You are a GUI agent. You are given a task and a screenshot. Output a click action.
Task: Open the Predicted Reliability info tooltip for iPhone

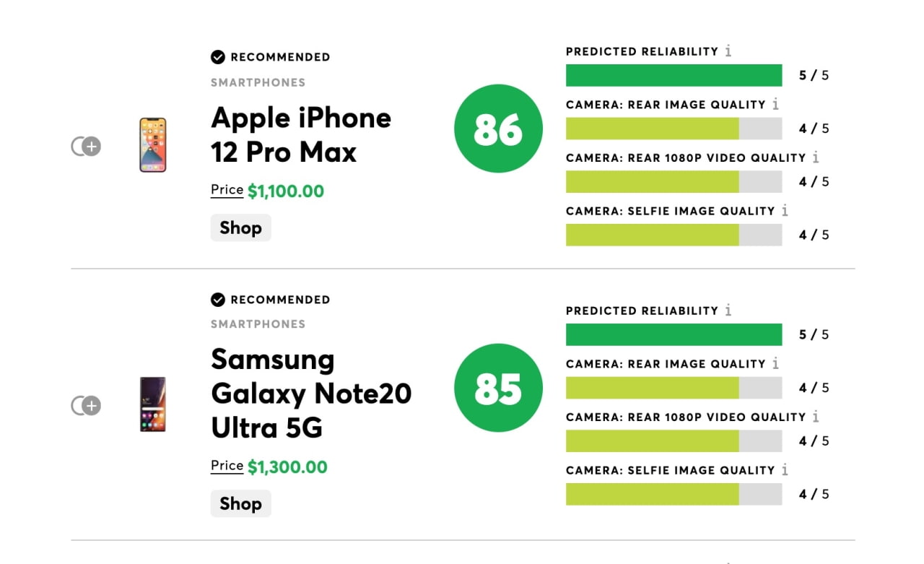[728, 51]
